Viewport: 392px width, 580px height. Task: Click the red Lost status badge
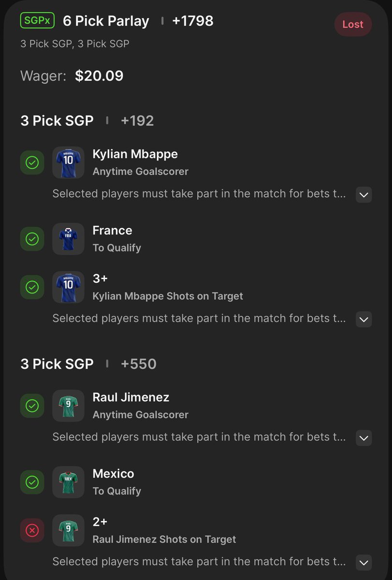(x=353, y=24)
